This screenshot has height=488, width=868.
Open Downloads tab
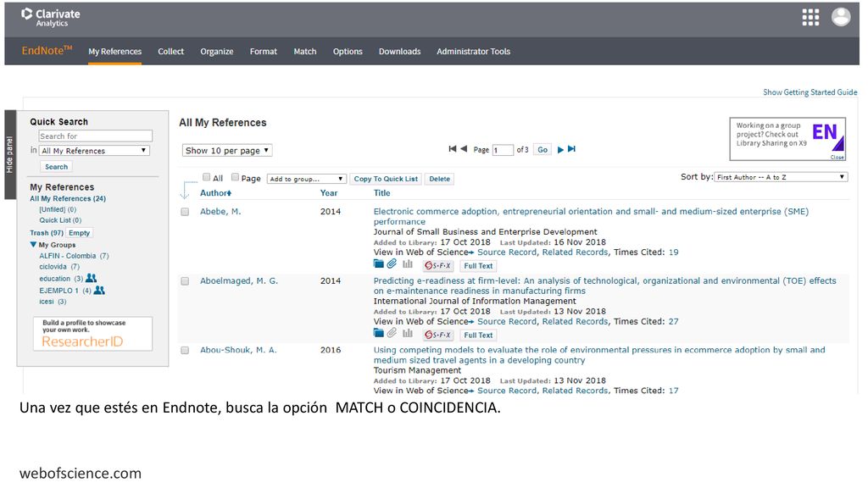pyautogui.click(x=400, y=52)
